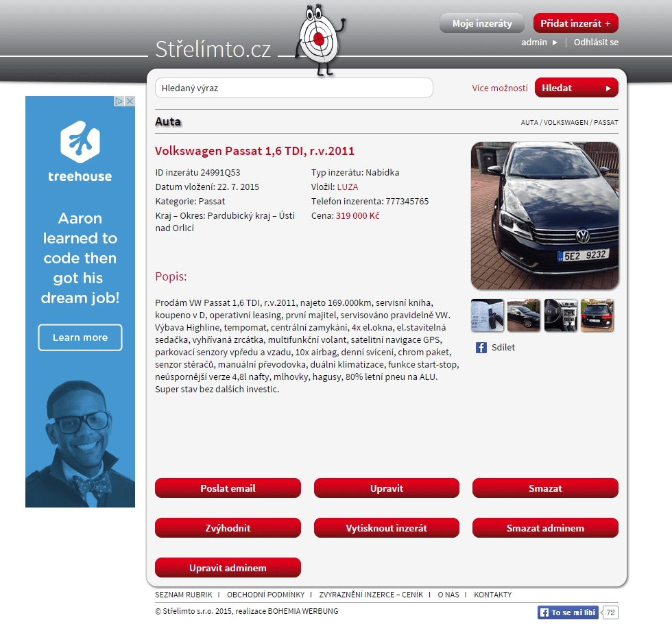The image size is (672, 644).
Task: Open the LUZA user profile link
Action: point(348,187)
